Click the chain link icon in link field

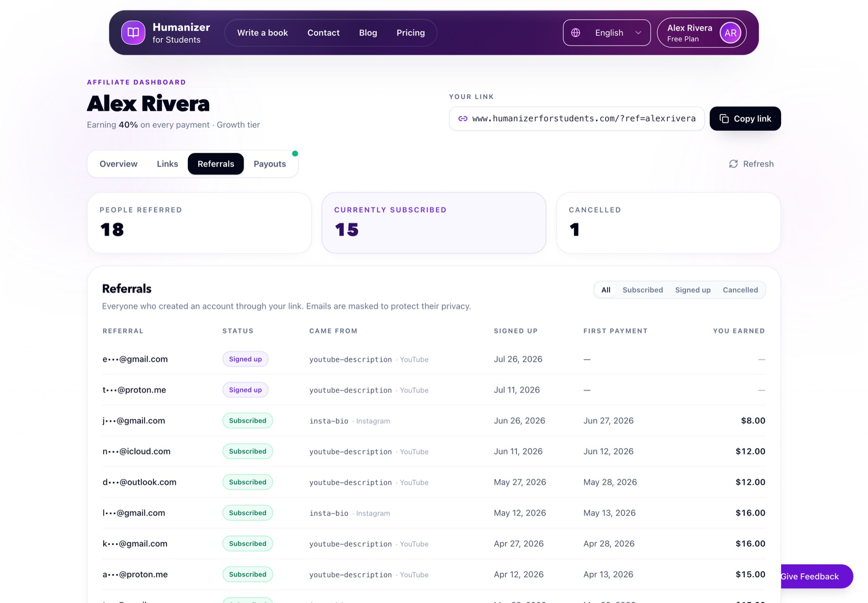[x=463, y=118]
